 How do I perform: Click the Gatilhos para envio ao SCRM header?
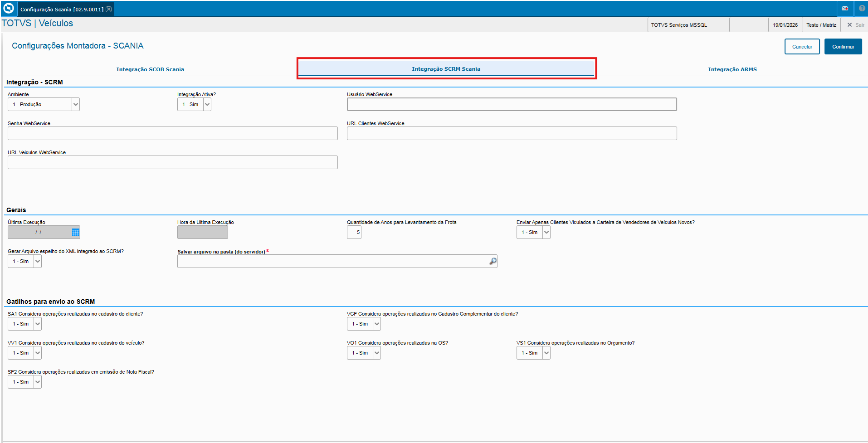pos(51,302)
